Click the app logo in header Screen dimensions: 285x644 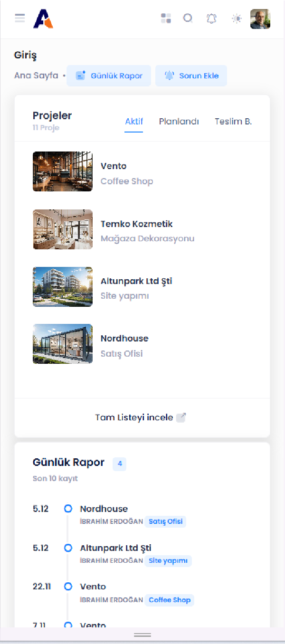point(43,19)
